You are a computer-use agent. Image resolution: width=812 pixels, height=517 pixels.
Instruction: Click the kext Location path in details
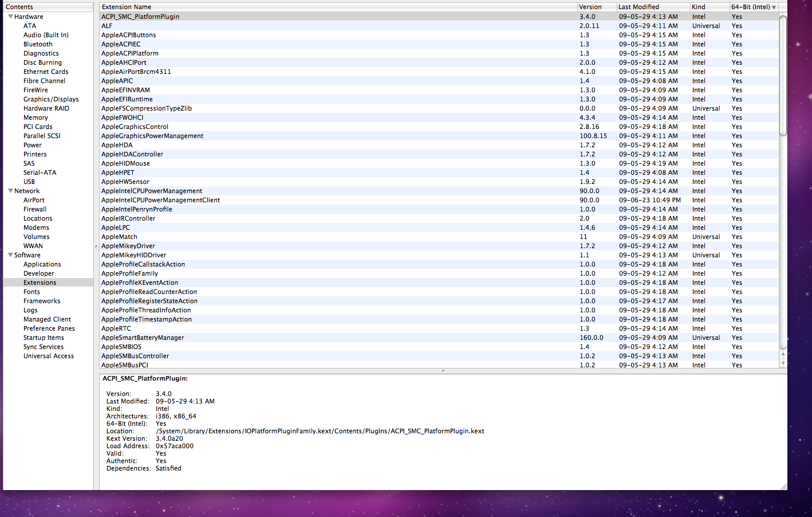[320, 431]
